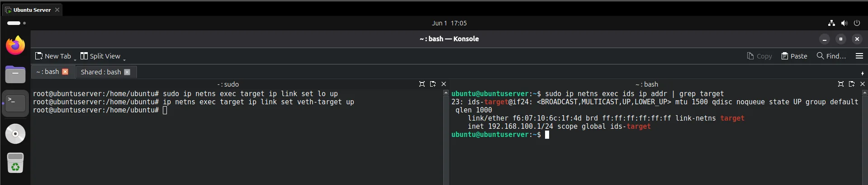Maximize the right bash split pane
The width and height of the screenshot is (868, 185).
point(841,84)
